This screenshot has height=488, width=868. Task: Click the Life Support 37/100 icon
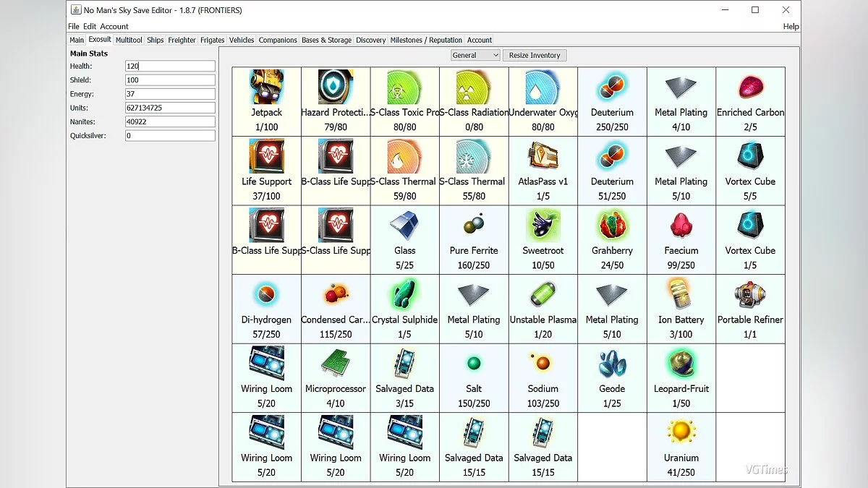coord(266,156)
